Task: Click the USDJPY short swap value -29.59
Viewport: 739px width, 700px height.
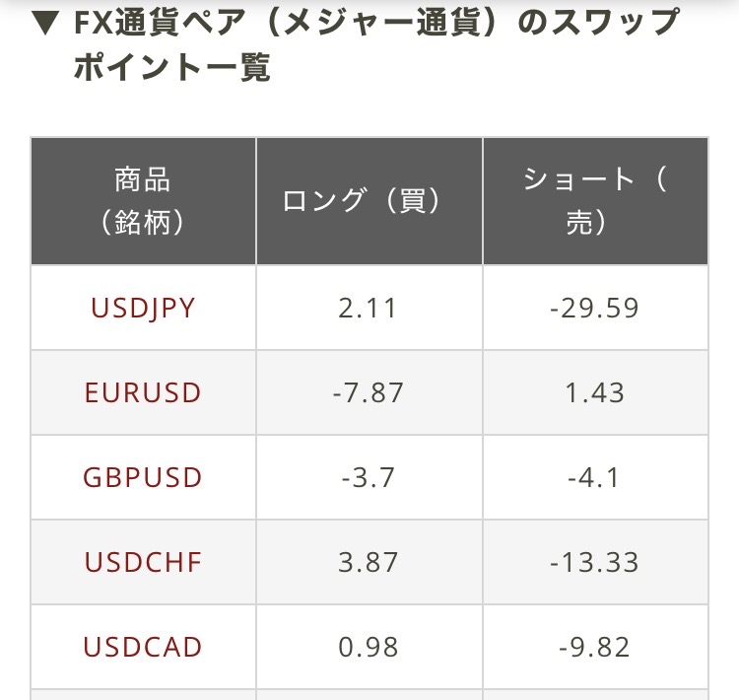Action: click(595, 309)
